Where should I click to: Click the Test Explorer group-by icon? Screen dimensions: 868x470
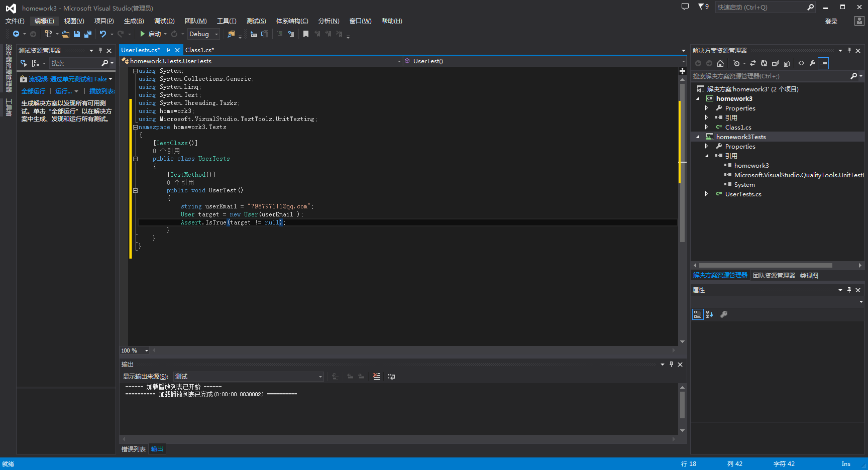pyautogui.click(x=36, y=63)
